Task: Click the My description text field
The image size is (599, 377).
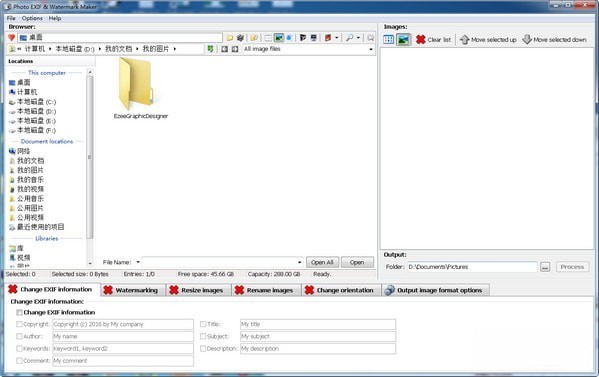Action: [x=318, y=348]
